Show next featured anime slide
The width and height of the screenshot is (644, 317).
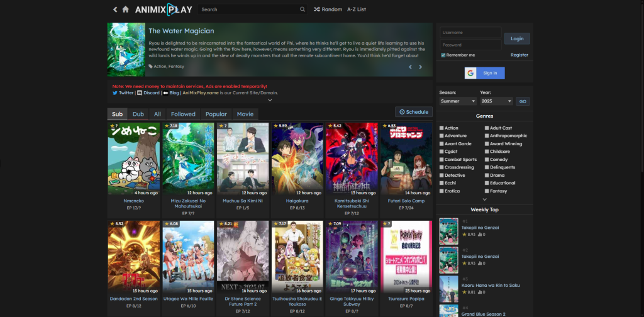(421, 67)
